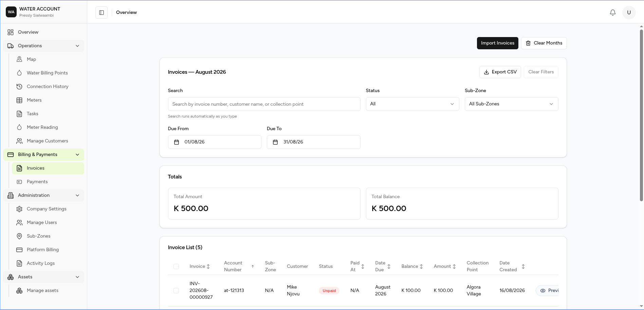Screen dimensions: 644x310
Task: Click the Assets cubes icon
Action: pyautogui.click(x=11, y=277)
